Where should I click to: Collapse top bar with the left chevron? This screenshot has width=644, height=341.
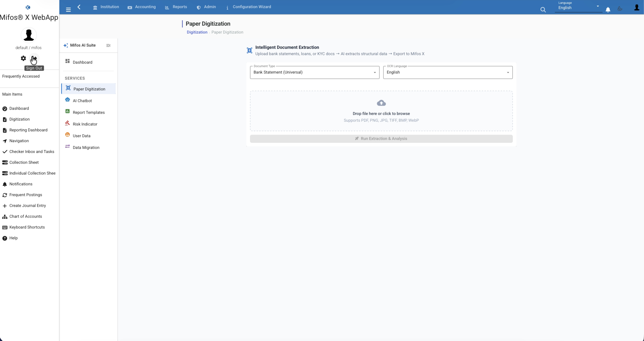coord(79,7)
